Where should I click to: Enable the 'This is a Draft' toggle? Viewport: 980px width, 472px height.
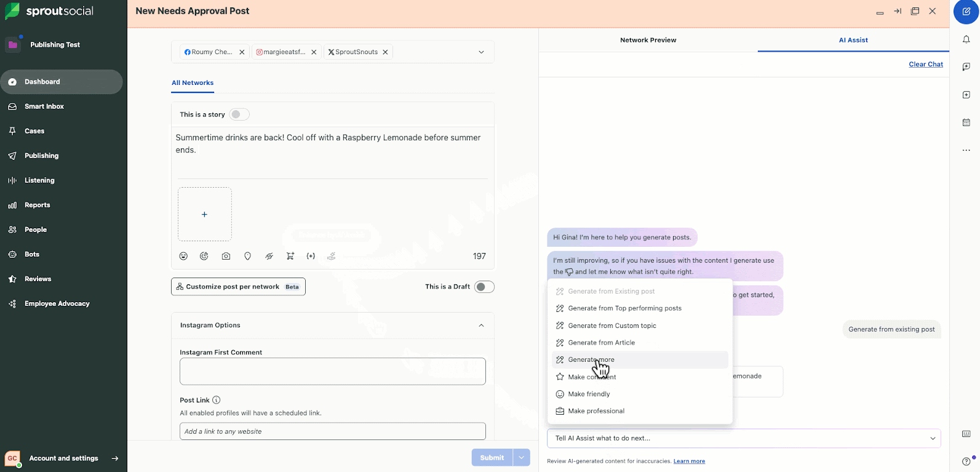(x=484, y=287)
